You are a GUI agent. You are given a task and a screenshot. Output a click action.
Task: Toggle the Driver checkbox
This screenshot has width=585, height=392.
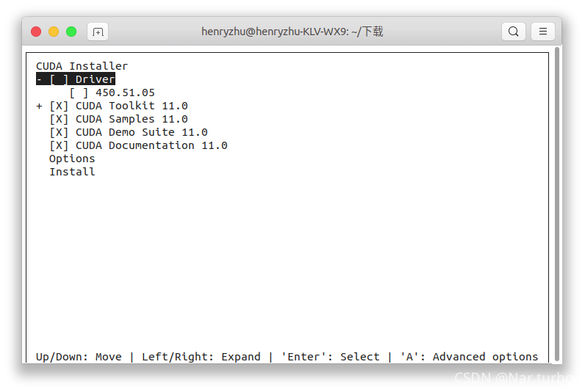point(59,79)
